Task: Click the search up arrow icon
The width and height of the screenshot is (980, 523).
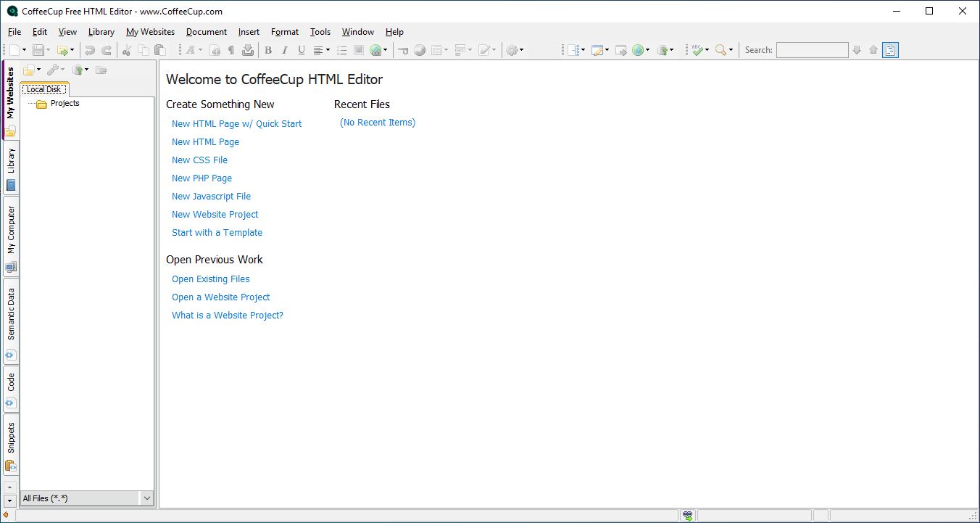Action: pos(873,50)
